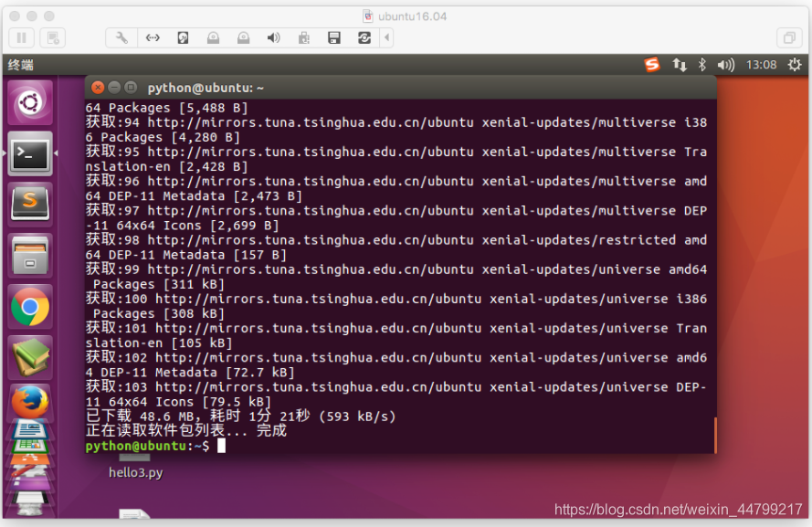Mute sound through the speaker indicator

coord(724,65)
